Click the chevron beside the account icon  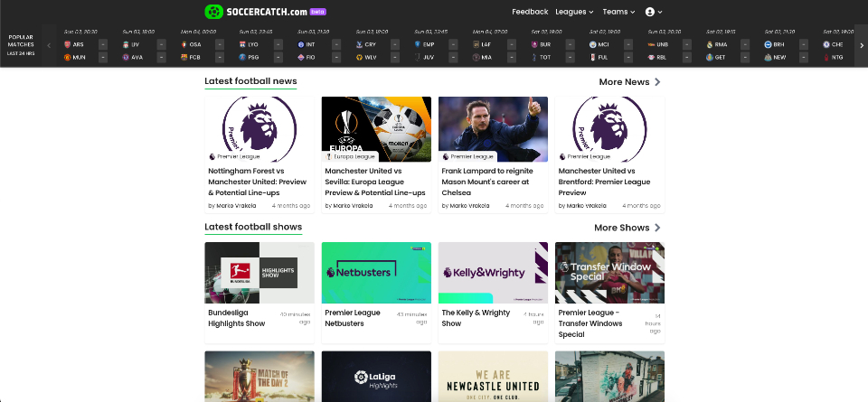point(660,12)
